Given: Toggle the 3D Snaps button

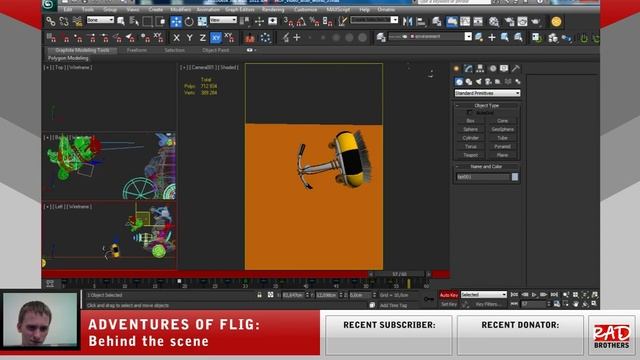Looking at the screenshot, I should tap(288, 21).
